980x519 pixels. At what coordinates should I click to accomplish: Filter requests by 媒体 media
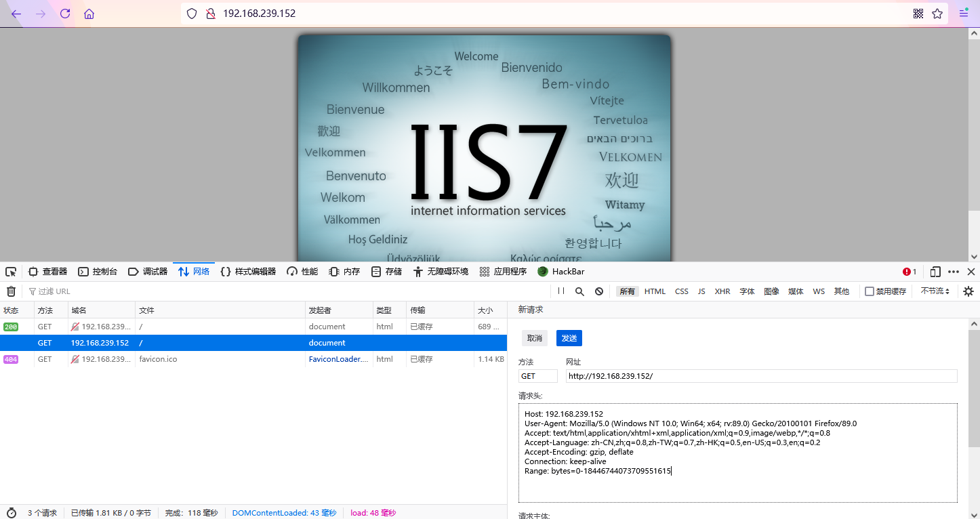[x=796, y=291]
